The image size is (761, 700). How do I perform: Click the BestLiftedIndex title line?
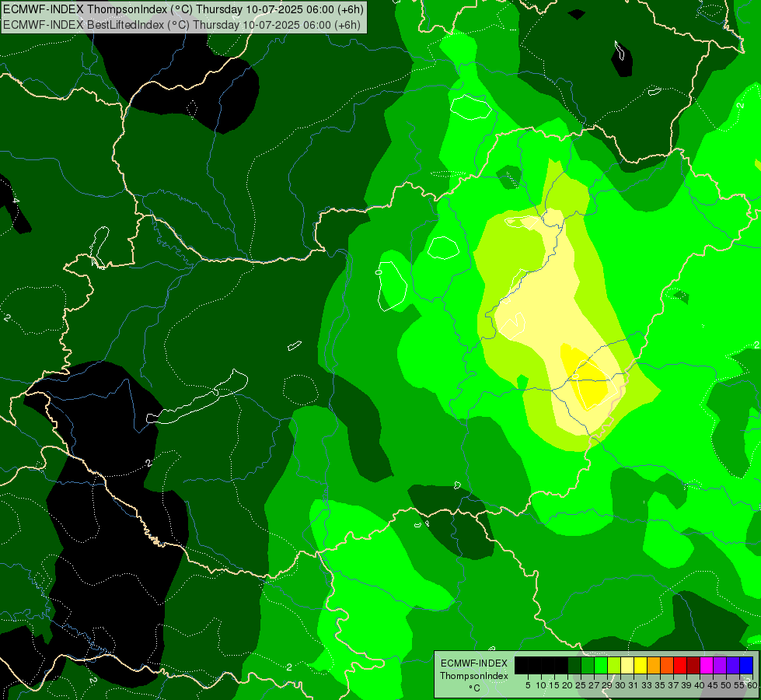[x=182, y=25]
